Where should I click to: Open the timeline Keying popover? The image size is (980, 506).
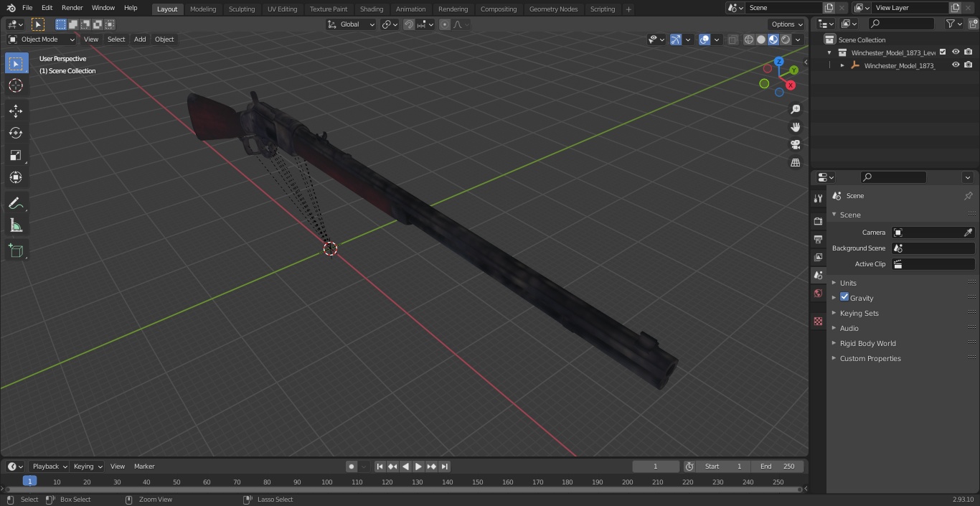coord(88,467)
